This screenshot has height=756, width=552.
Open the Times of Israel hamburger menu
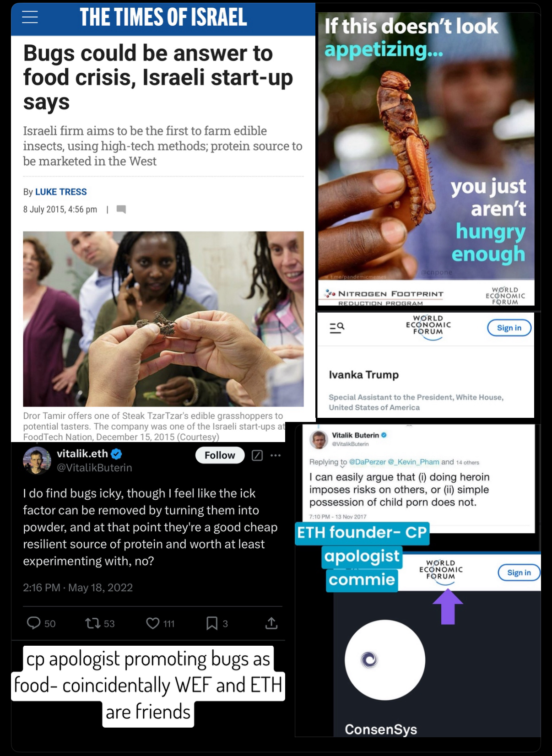[x=30, y=16]
